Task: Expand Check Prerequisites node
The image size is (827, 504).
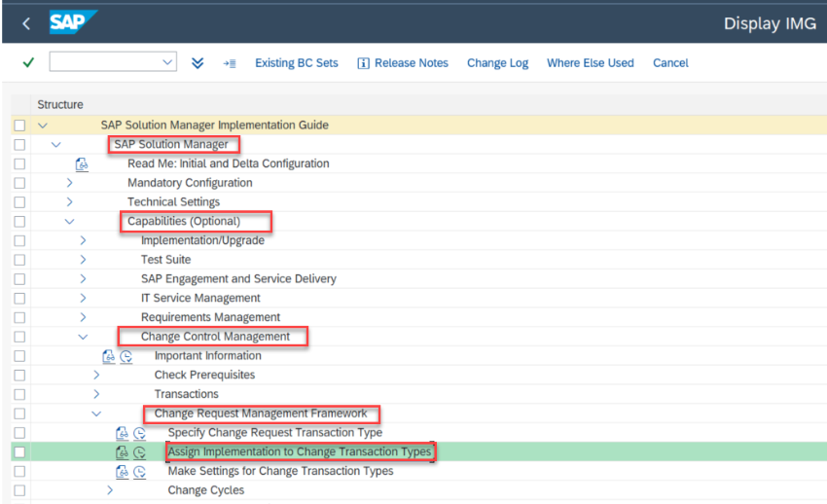Action: (96, 376)
